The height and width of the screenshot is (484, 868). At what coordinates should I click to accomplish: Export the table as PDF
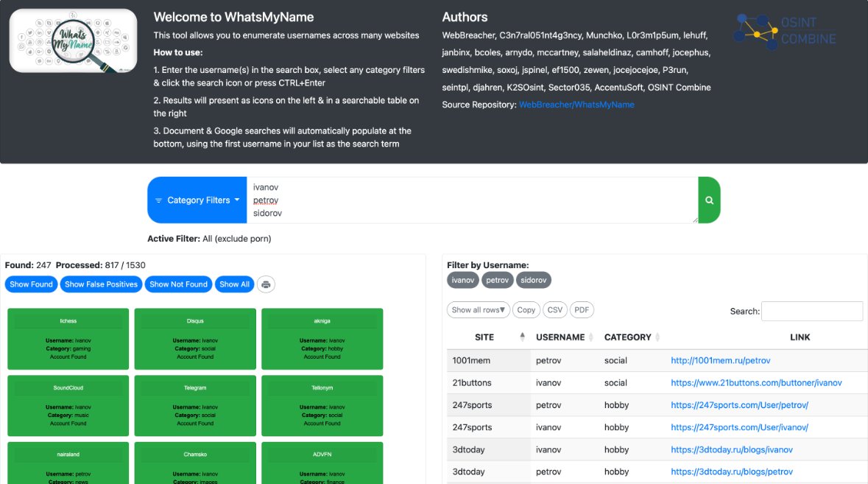click(582, 309)
